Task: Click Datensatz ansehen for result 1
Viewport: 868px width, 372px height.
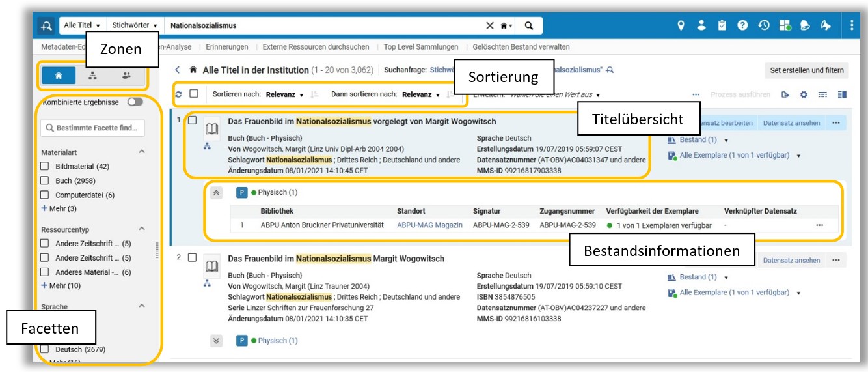Action: [791, 122]
